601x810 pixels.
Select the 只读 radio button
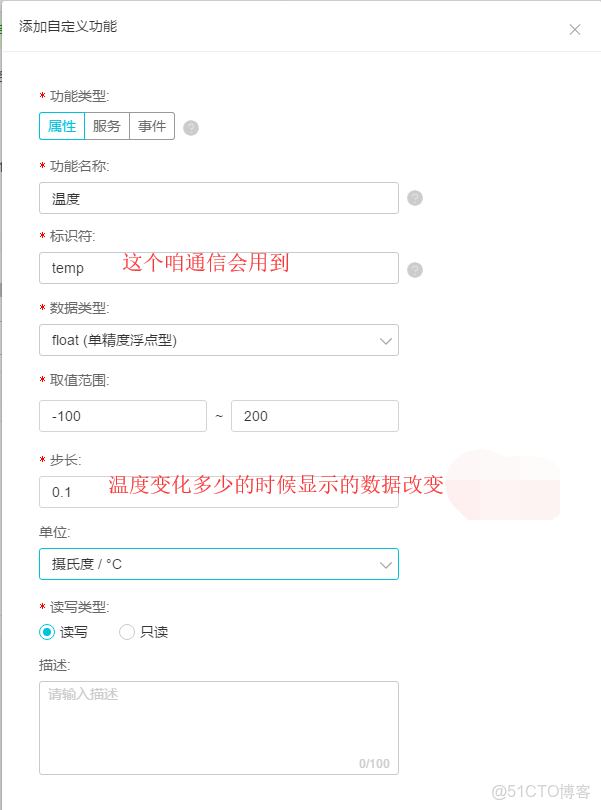(x=127, y=632)
